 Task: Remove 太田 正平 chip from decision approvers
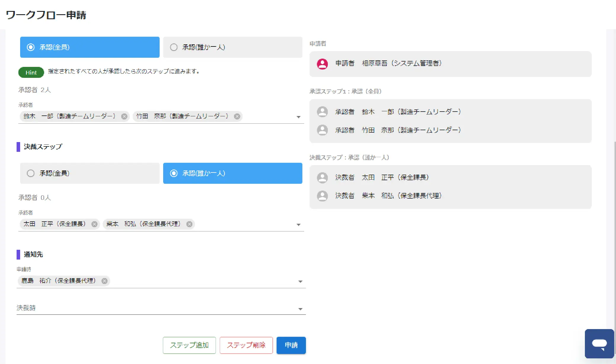(x=94, y=224)
